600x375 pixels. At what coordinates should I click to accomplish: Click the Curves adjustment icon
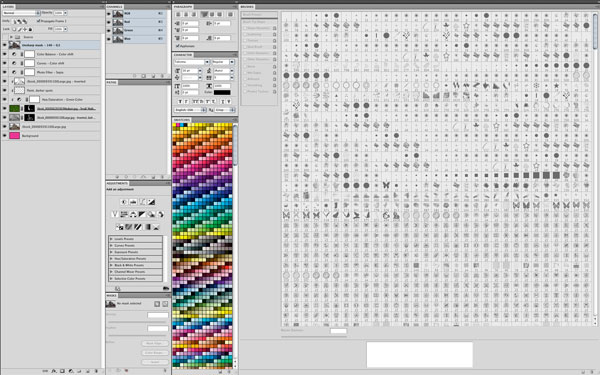[x=142, y=202]
